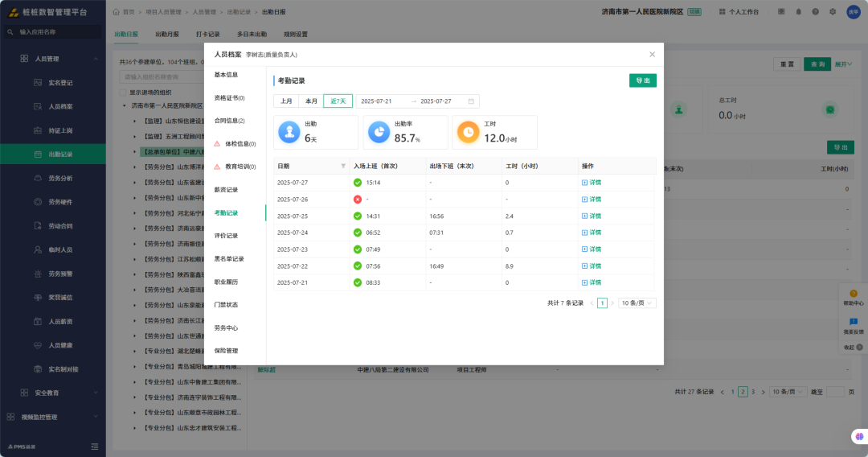Select the 近7天 range option
Screen dimensions: 868x457
(x=338, y=101)
